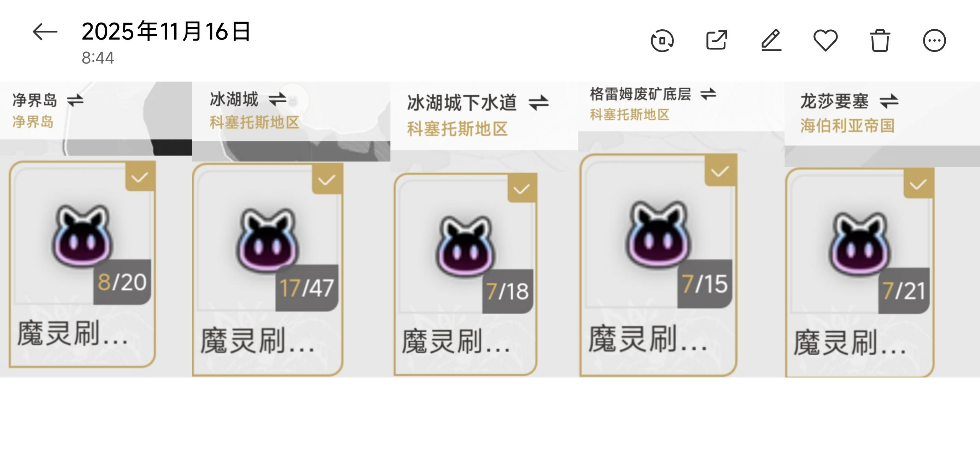Click the 2025年11月16日 date title
The image size is (980, 452).
[x=166, y=31]
